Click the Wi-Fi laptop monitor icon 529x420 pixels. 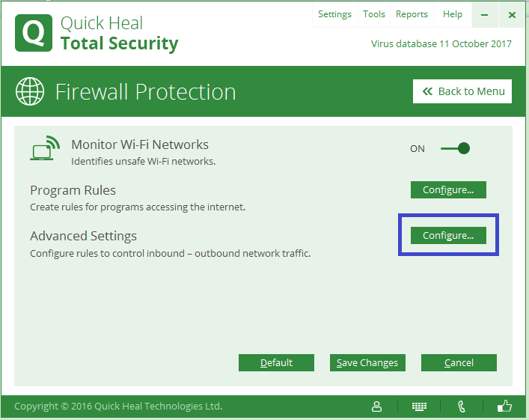(45, 148)
